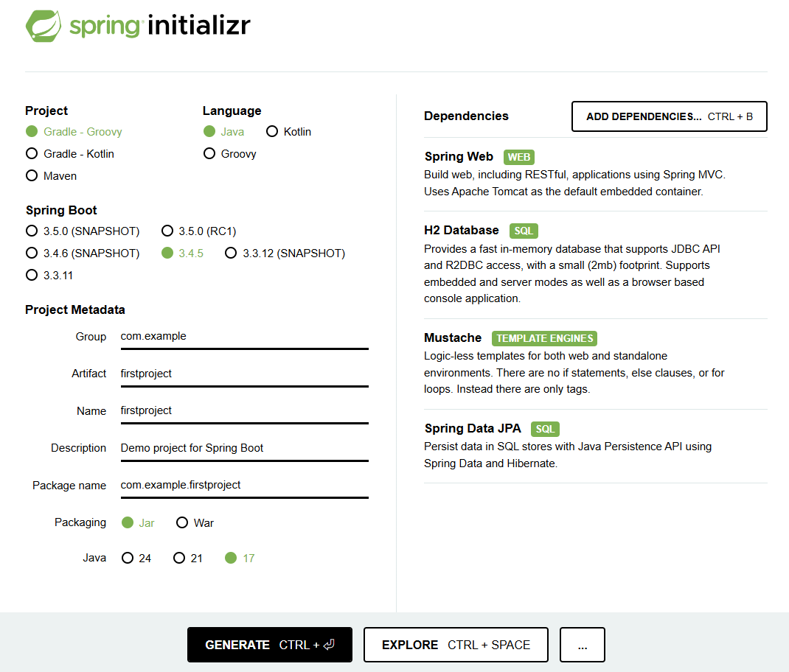789x672 pixels.
Task: Click the Spring leaf logo icon
Action: coord(44,26)
